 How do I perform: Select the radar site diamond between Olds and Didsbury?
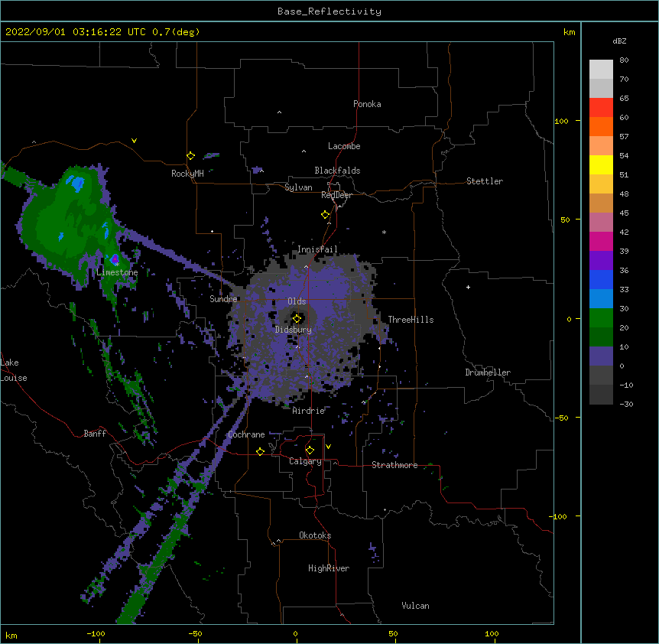pyautogui.click(x=297, y=318)
